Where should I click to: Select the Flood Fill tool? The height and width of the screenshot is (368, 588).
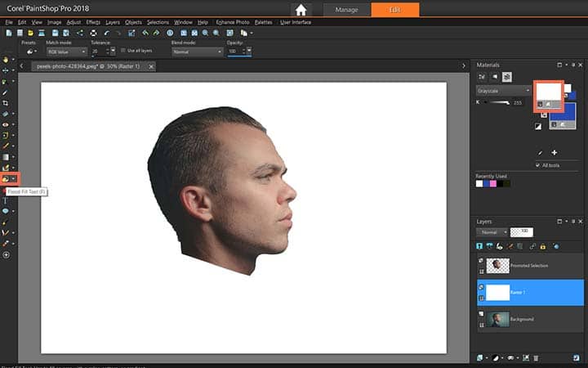[5, 179]
